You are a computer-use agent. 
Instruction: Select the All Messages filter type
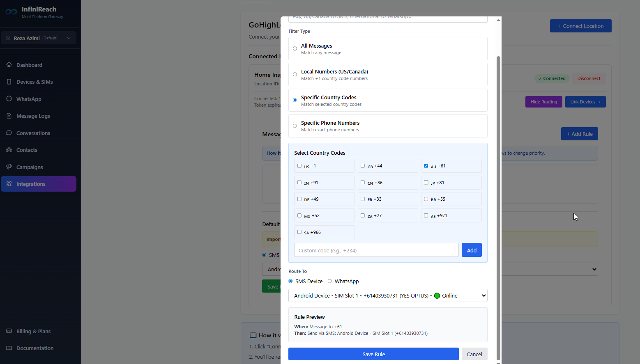coord(295,48)
